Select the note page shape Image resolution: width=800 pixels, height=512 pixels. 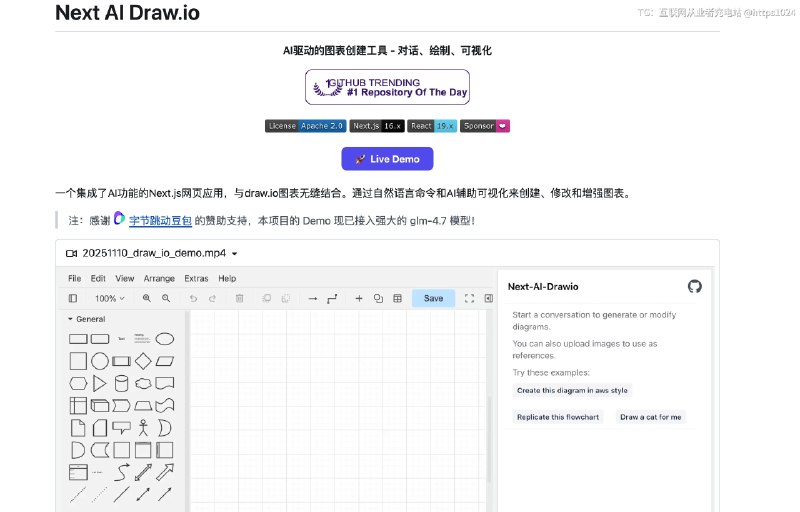click(78, 428)
